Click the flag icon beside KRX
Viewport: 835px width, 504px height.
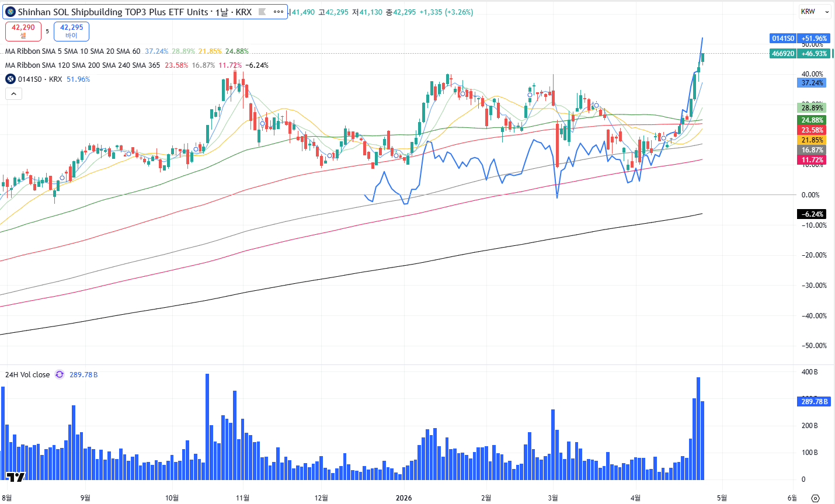[262, 12]
